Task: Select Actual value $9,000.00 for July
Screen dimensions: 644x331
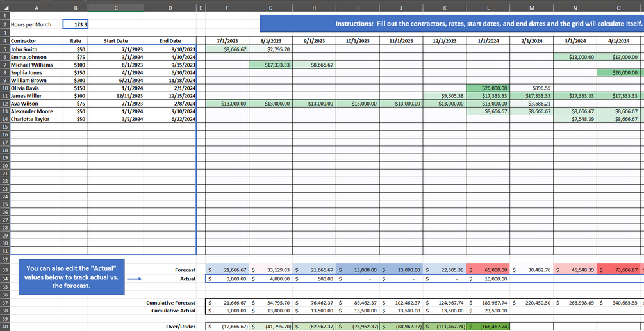Action: [227, 279]
